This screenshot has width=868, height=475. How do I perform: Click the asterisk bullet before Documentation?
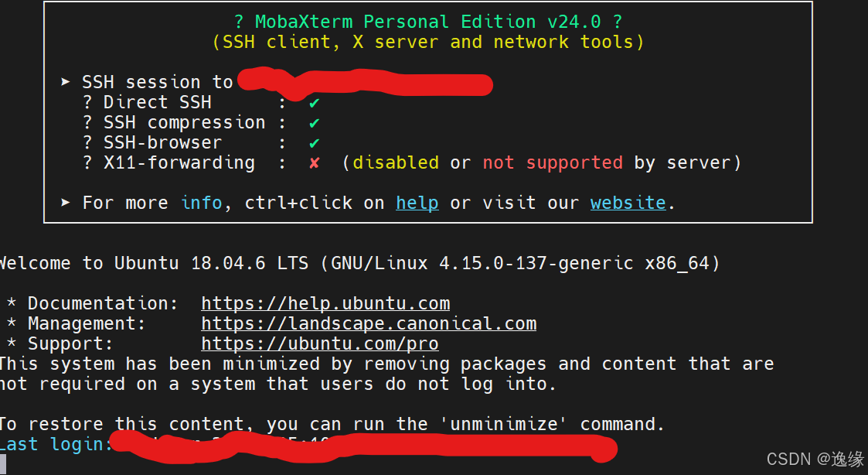pyautogui.click(x=11, y=302)
